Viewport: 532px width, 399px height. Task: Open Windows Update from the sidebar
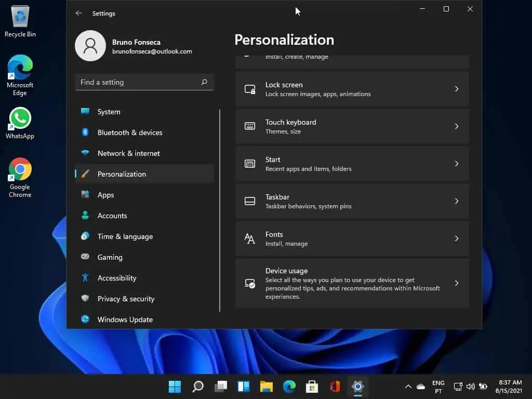pos(125,320)
